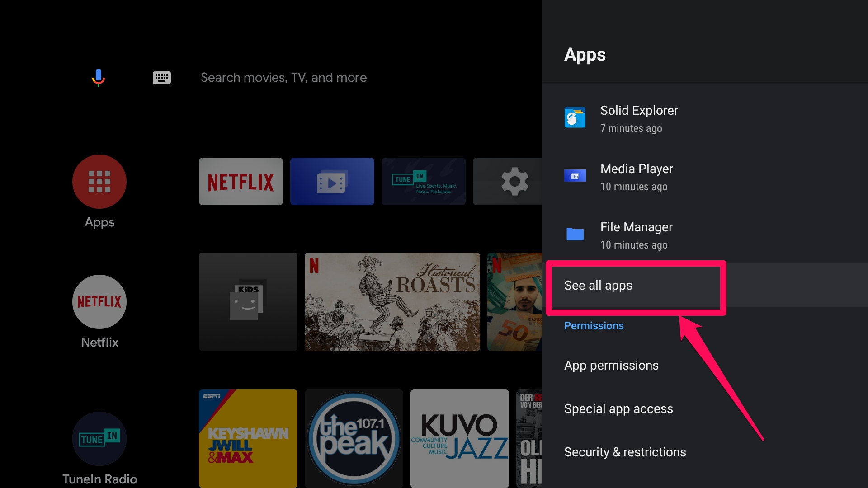Open the TuneIn Radio channel icon
Viewport: 868px width, 488px height.
pyautogui.click(x=99, y=439)
